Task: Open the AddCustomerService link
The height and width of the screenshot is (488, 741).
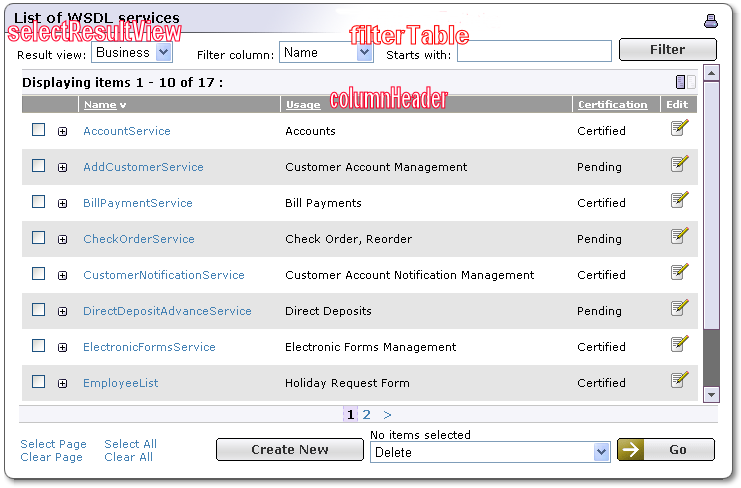Action: (x=143, y=167)
